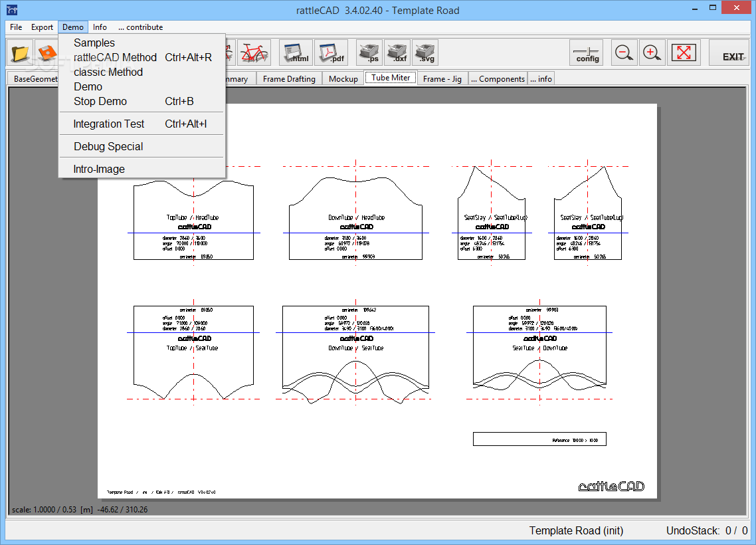Click the TopTube / HeadTube miter template
Image resolution: width=756 pixels, height=545 pixels.
point(193,221)
